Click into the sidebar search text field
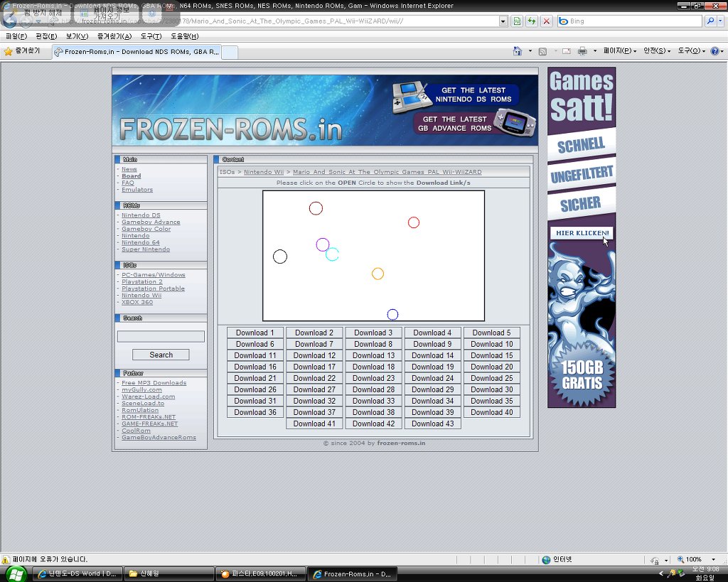 point(161,337)
